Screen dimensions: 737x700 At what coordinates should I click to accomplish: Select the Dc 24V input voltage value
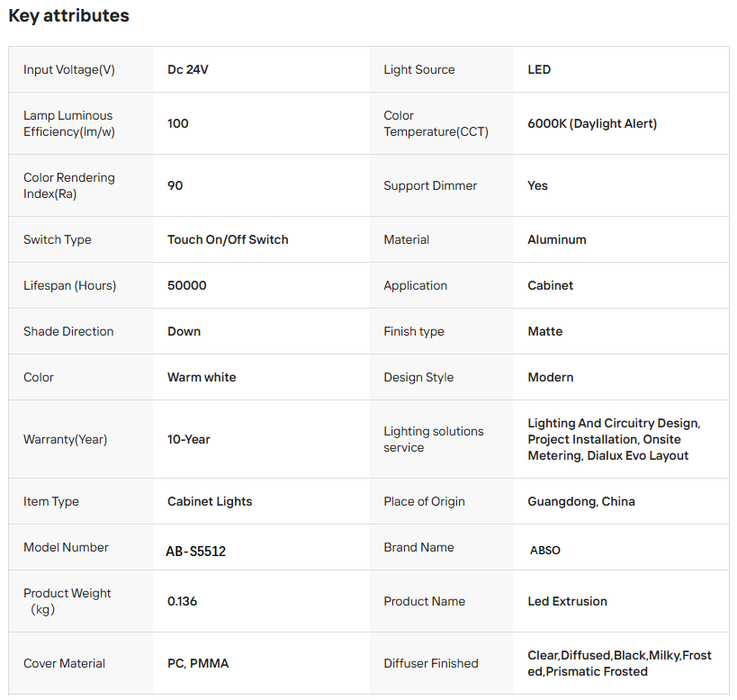pos(188,69)
